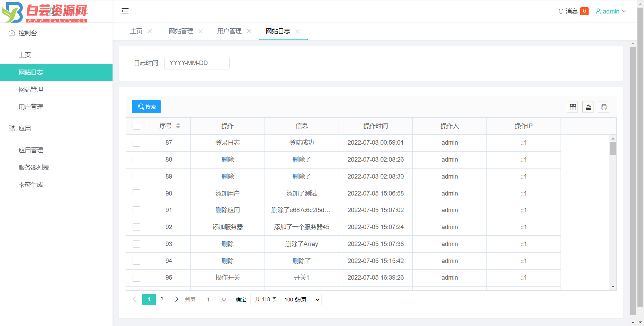Open 用户管理 in the sidebar
Screen dimensions: 644x326
coord(56,107)
